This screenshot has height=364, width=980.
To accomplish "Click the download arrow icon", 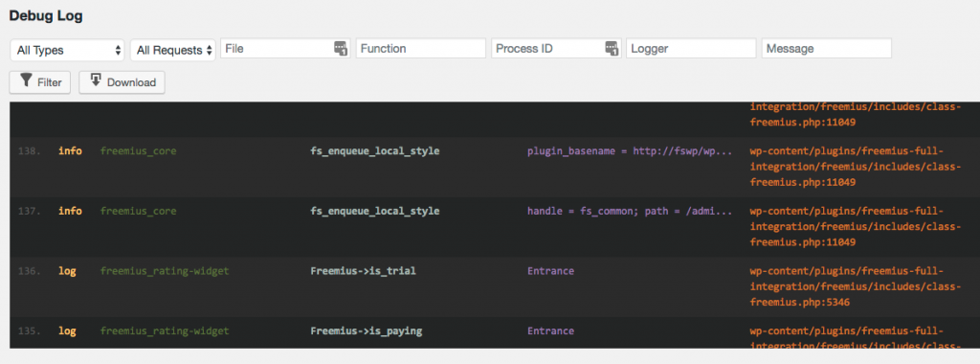I will pos(96,80).
